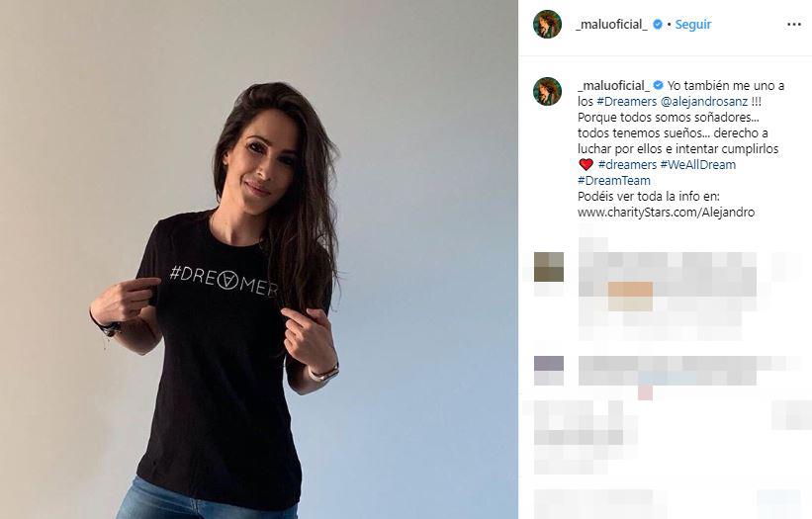The image size is (812, 519).
Task: Open the #DreamTeam hashtag
Action: [614, 181]
